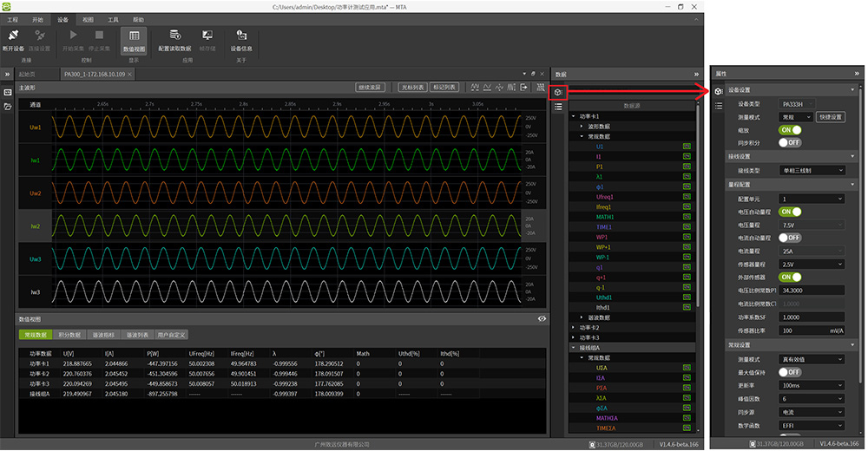The image size is (868, 451).
Task: Open 设备信息 device information
Action: 240,36
